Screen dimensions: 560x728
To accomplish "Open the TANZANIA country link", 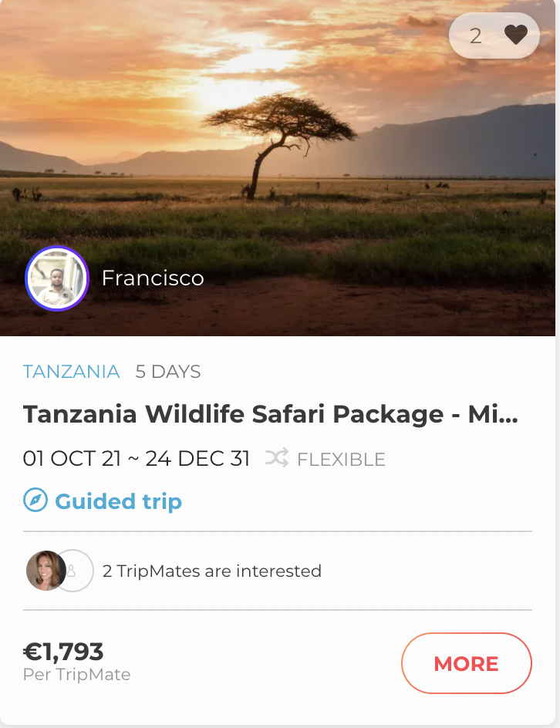I will 72,372.
